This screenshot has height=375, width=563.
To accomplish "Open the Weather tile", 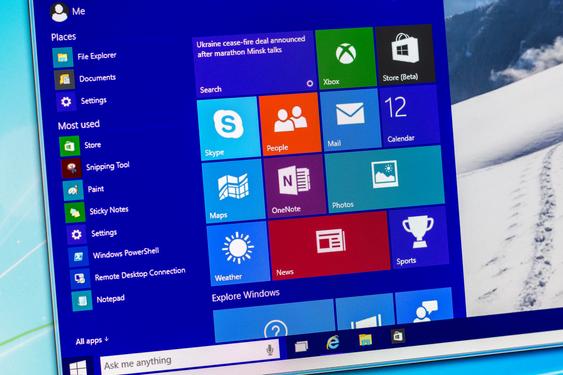I will click(x=238, y=253).
